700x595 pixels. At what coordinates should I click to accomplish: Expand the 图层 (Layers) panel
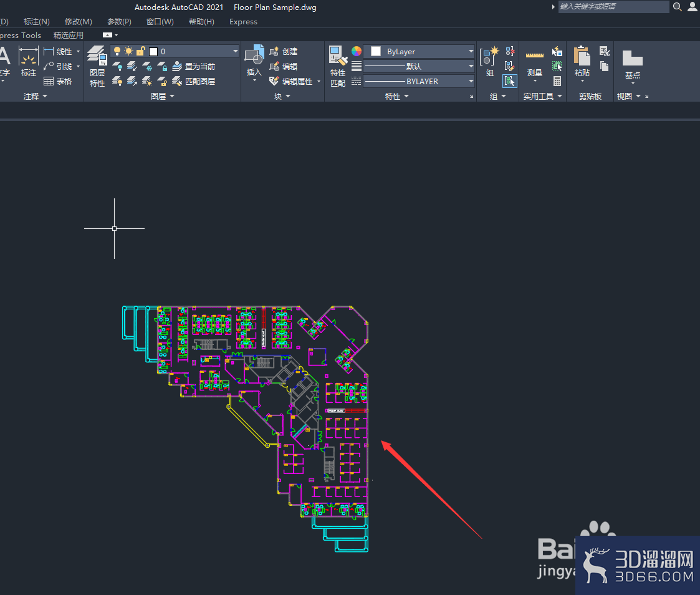(163, 97)
